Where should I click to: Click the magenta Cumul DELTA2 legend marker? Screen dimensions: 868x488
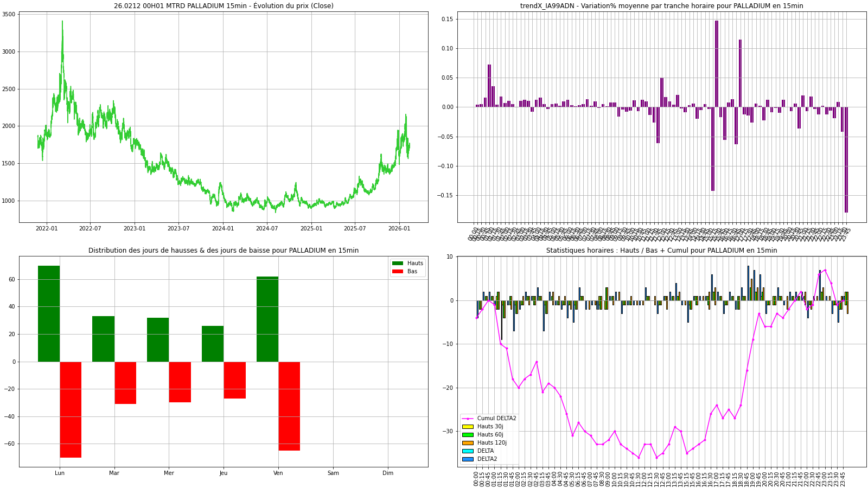(x=468, y=419)
